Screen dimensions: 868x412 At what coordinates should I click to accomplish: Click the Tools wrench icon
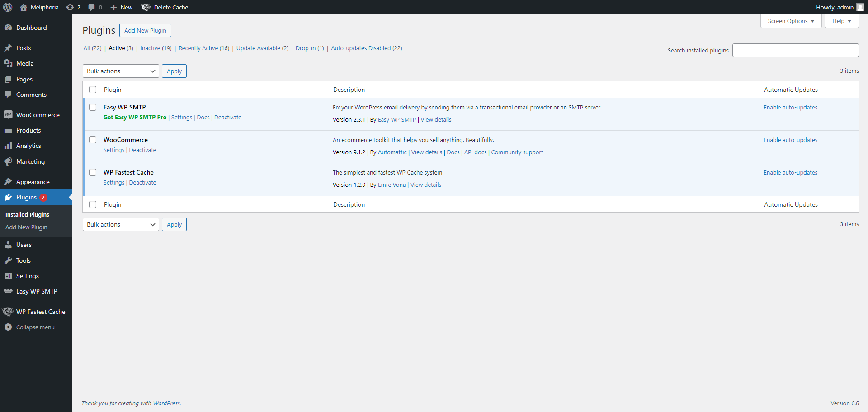(8, 260)
